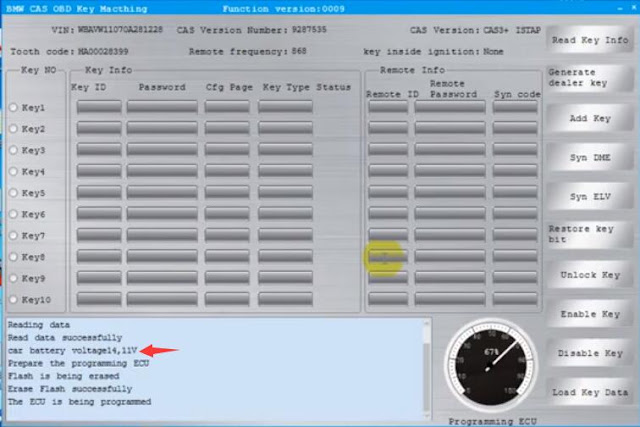Select the Key8 radio button
640x427 pixels.
13,257
